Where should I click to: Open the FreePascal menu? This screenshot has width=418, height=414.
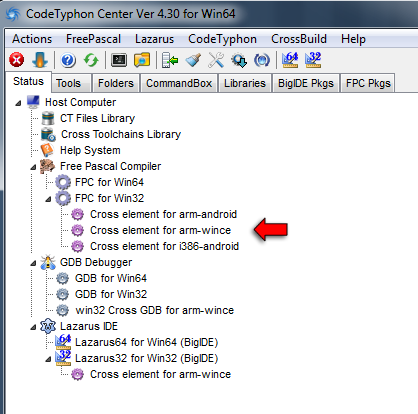(x=93, y=39)
